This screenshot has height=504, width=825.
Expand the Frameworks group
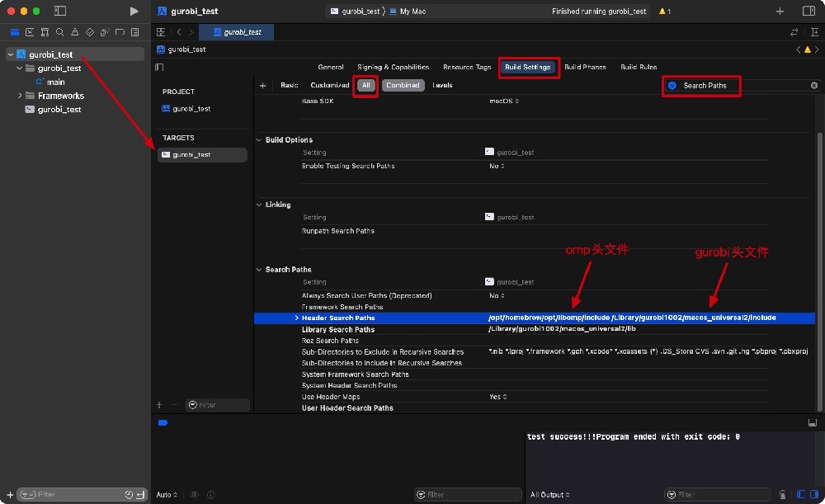(x=20, y=95)
